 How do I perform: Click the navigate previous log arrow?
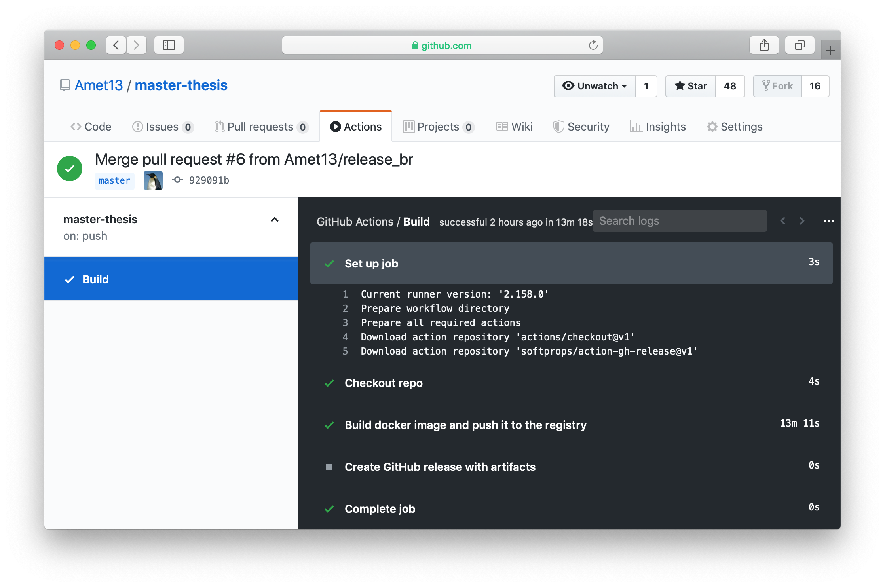pos(782,220)
